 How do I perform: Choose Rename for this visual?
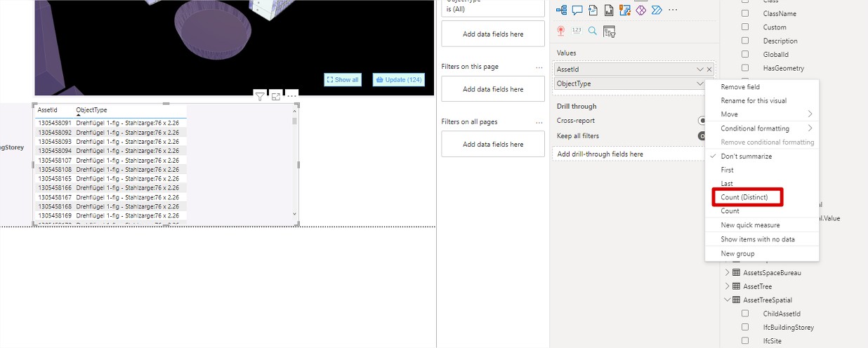(x=762, y=100)
